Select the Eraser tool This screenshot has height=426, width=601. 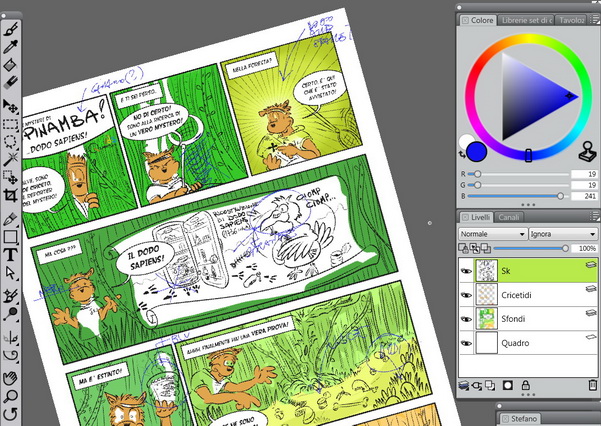[x=11, y=82]
